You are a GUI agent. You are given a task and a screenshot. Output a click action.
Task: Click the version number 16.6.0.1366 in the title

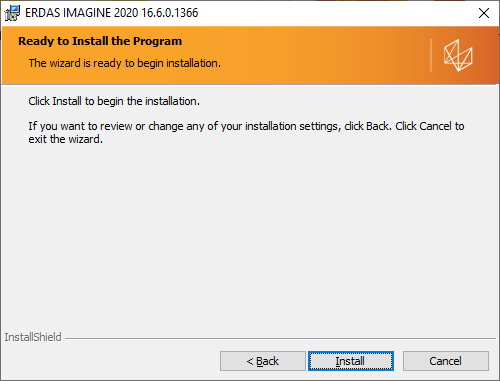point(170,13)
